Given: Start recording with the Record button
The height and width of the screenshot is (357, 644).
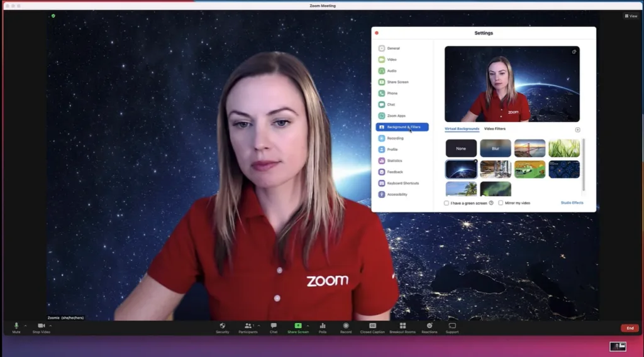Looking at the screenshot, I should pos(346,328).
